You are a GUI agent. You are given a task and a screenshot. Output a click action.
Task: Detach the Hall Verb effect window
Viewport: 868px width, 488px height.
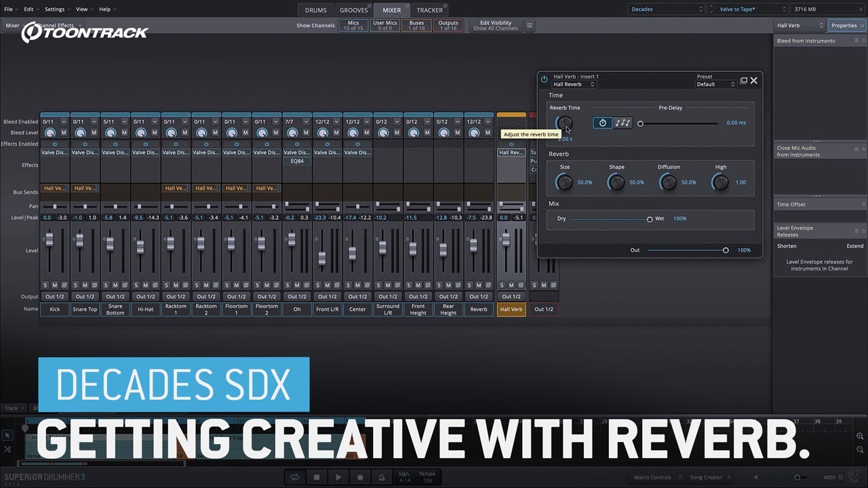[743, 80]
